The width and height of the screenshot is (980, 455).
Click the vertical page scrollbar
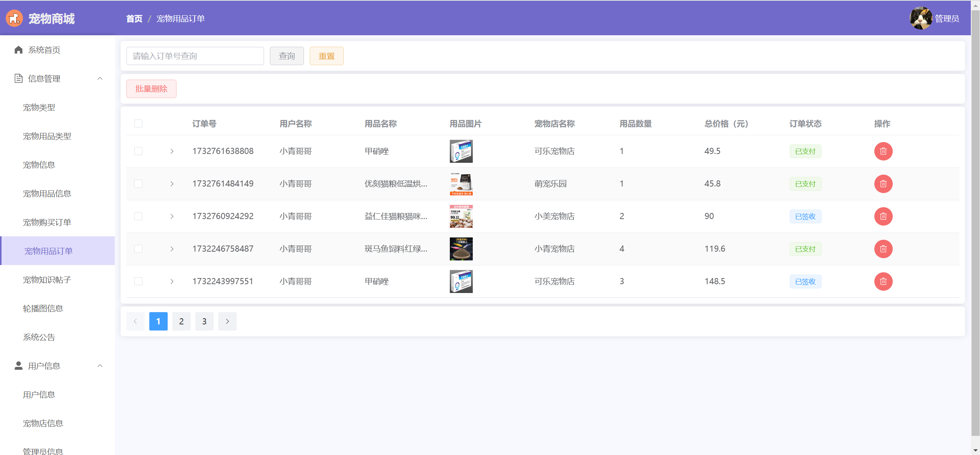point(975,222)
